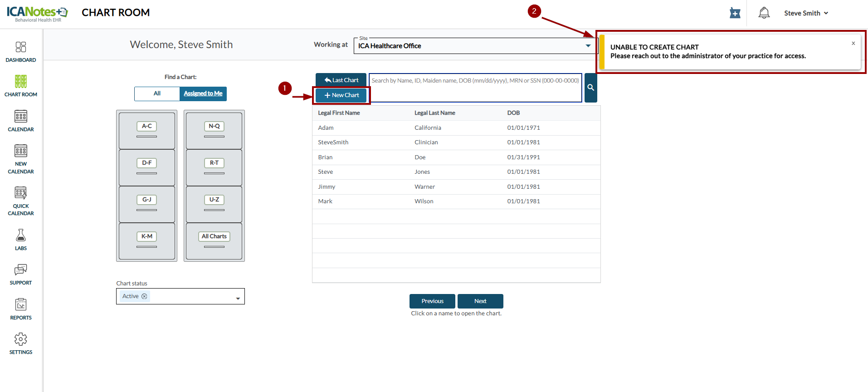
Task: Open chart for Steve Jones
Action: [456, 172]
